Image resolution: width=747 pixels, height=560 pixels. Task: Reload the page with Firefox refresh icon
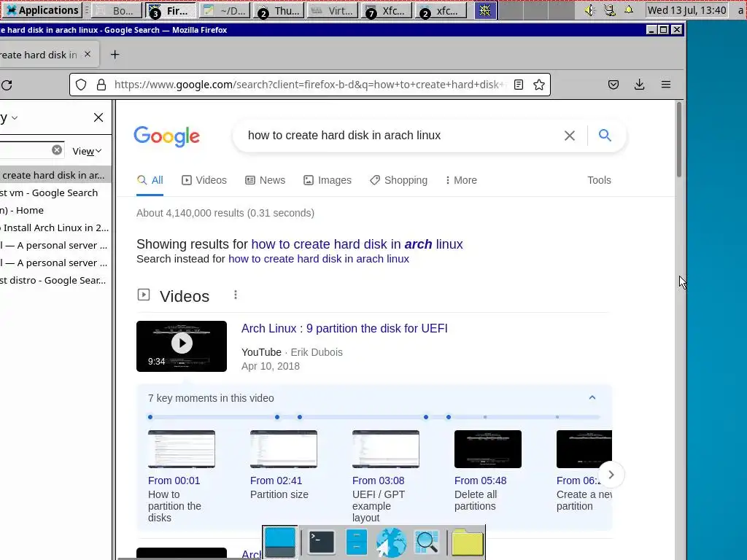(7, 85)
